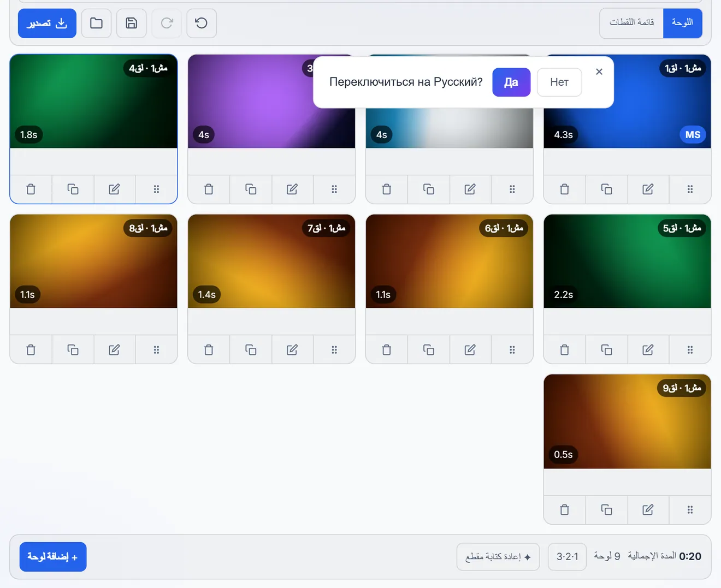Click the MS badge on panel مش1 · لق1
The width and height of the screenshot is (721, 588).
point(693,135)
